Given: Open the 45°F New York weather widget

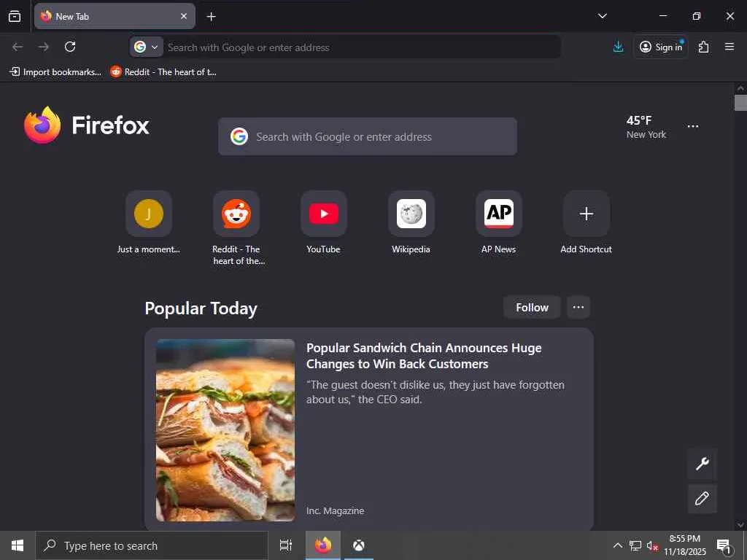Looking at the screenshot, I should click(x=646, y=127).
